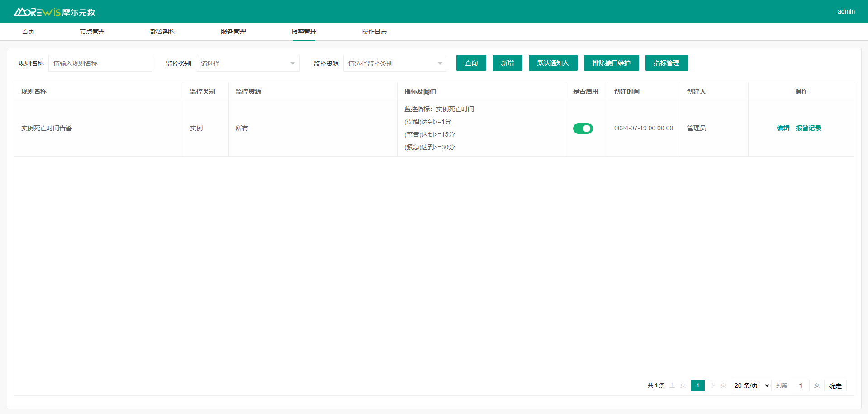Open the 监控类别 dropdown
The width and height of the screenshot is (868, 414).
pyautogui.click(x=247, y=63)
